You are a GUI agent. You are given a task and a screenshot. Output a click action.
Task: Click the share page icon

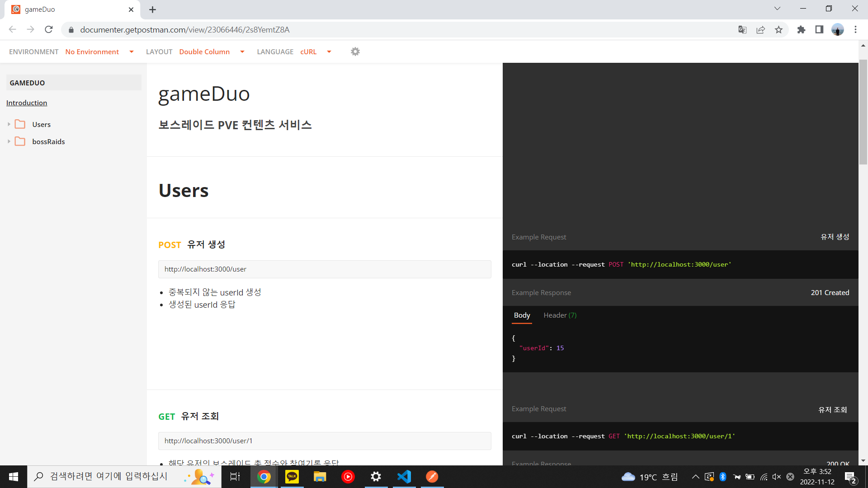[760, 30]
